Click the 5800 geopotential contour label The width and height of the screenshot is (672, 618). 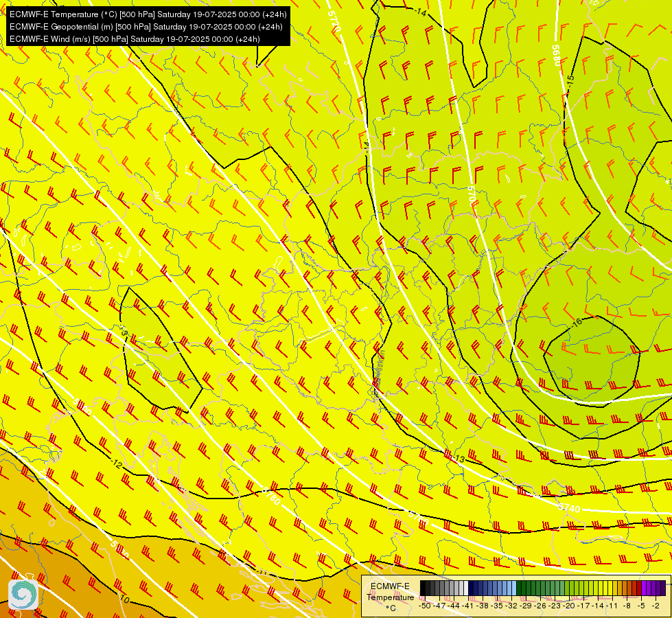(82, 407)
